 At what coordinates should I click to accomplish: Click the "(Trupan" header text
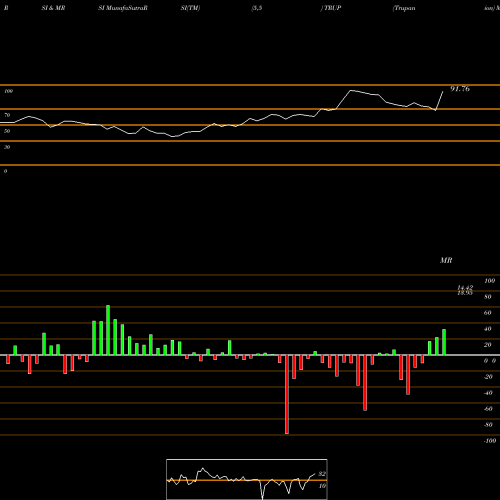404,8
